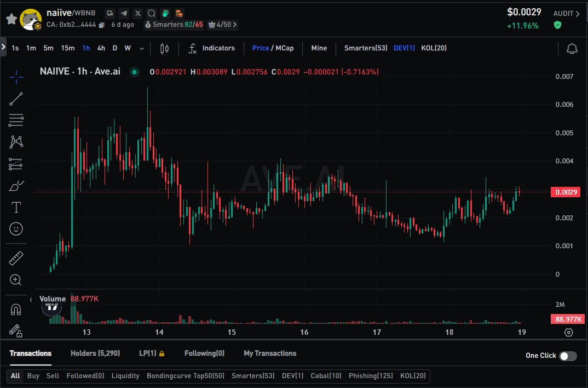Open the LP(1) tab
588x388 pixels.
(152, 353)
